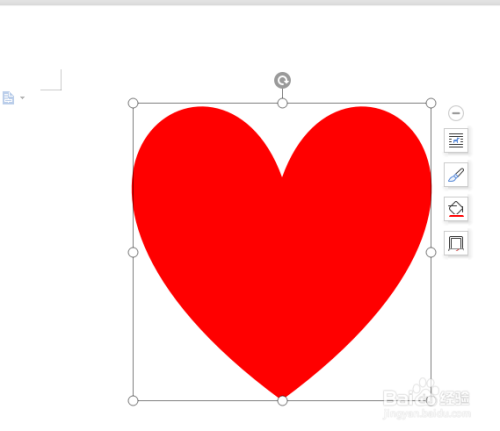Click the rotation handle above the heart
The image size is (500, 431).
click(282, 80)
